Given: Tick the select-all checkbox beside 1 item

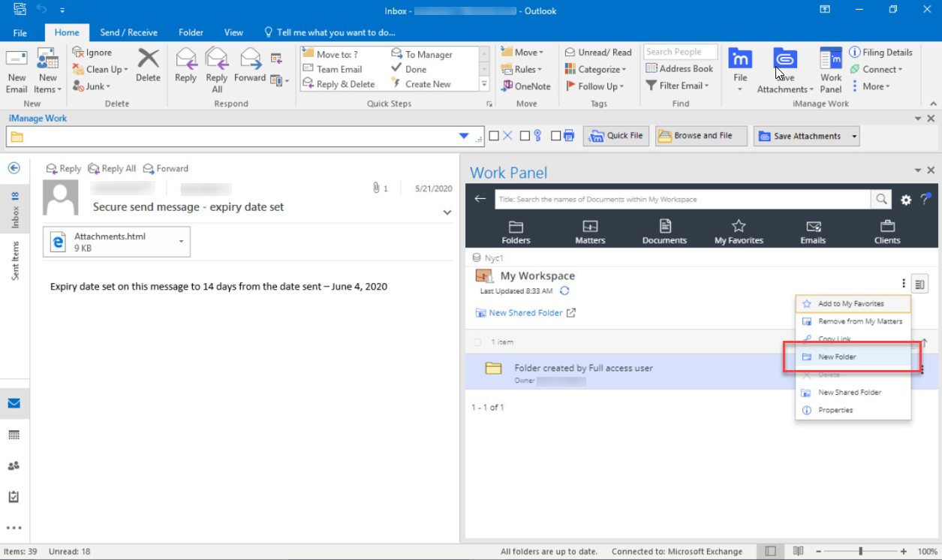Looking at the screenshot, I should 477,342.
